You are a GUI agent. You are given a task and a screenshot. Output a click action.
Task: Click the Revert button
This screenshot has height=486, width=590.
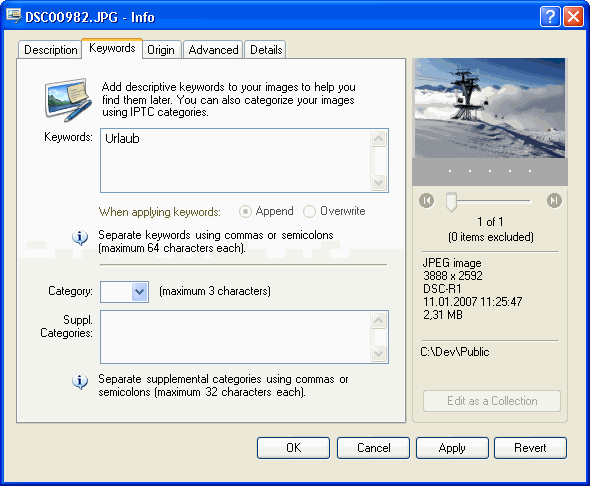[x=530, y=448]
